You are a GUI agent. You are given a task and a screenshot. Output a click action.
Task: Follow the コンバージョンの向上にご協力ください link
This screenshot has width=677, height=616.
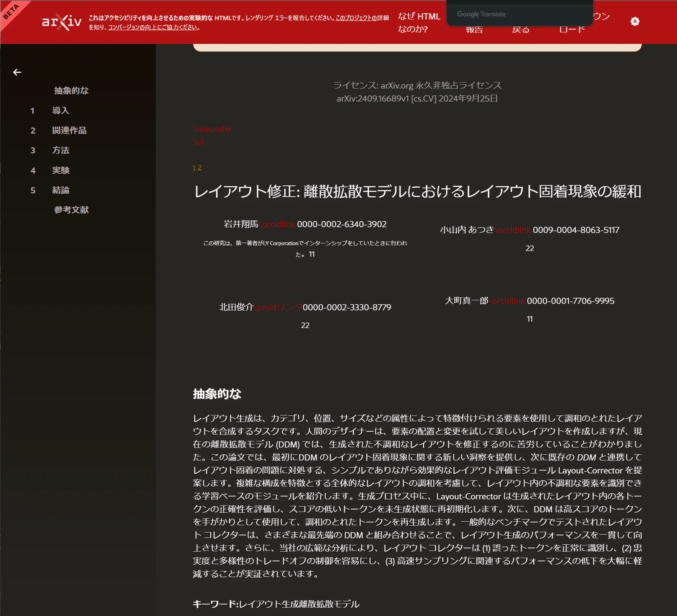(153, 27)
